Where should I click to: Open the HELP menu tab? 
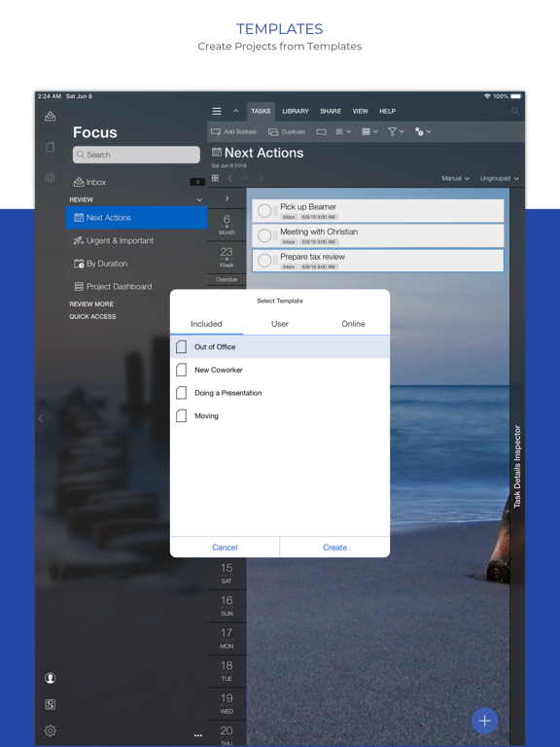tap(387, 111)
